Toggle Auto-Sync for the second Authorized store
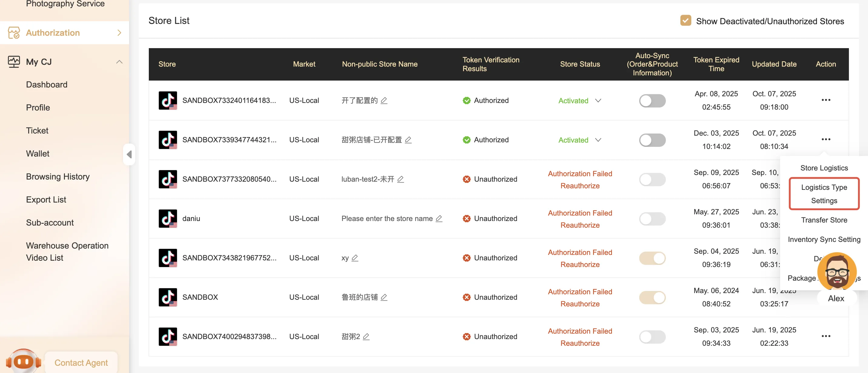 click(652, 140)
